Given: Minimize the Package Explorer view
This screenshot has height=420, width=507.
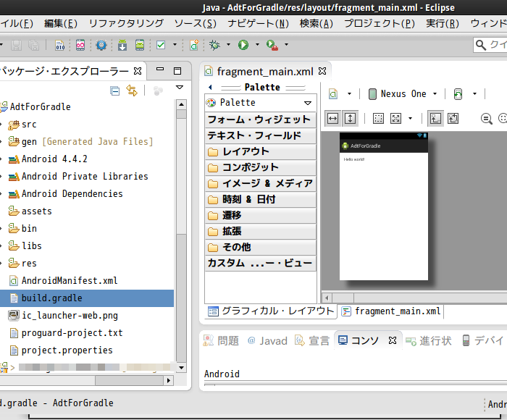Looking at the screenshot, I should pyautogui.click(x=160, y=69).
